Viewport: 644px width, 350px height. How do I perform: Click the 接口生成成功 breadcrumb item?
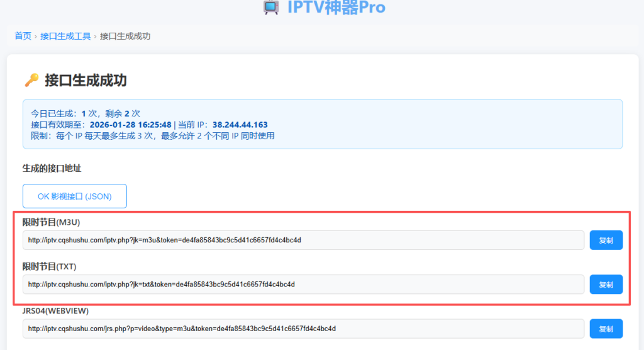pyautogui.click(x=125, y=36)
